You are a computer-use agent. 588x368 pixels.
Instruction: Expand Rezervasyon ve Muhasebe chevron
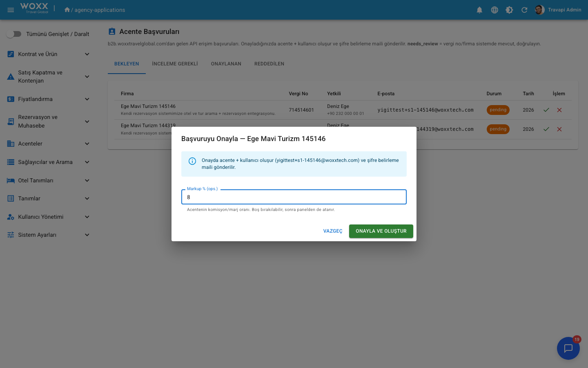87,121
